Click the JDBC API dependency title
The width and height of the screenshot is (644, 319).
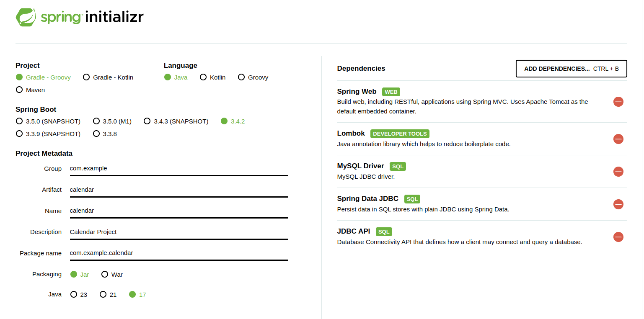pos(354,231)
